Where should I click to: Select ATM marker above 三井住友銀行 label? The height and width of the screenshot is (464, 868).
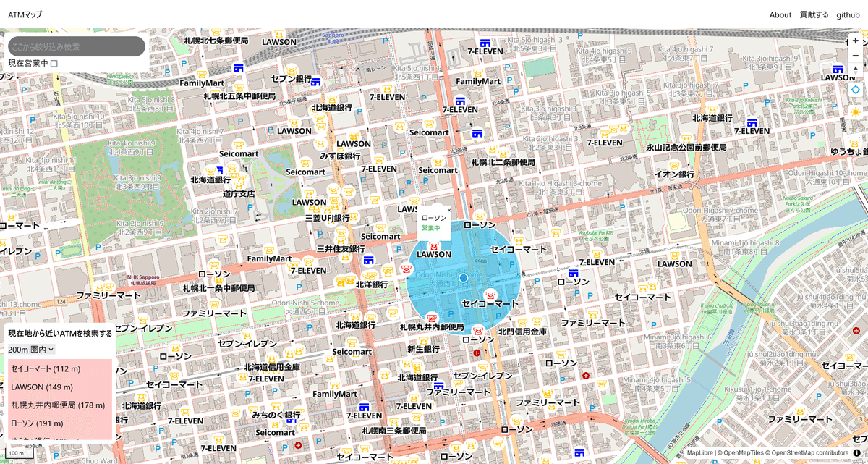[x=341, y=240]
